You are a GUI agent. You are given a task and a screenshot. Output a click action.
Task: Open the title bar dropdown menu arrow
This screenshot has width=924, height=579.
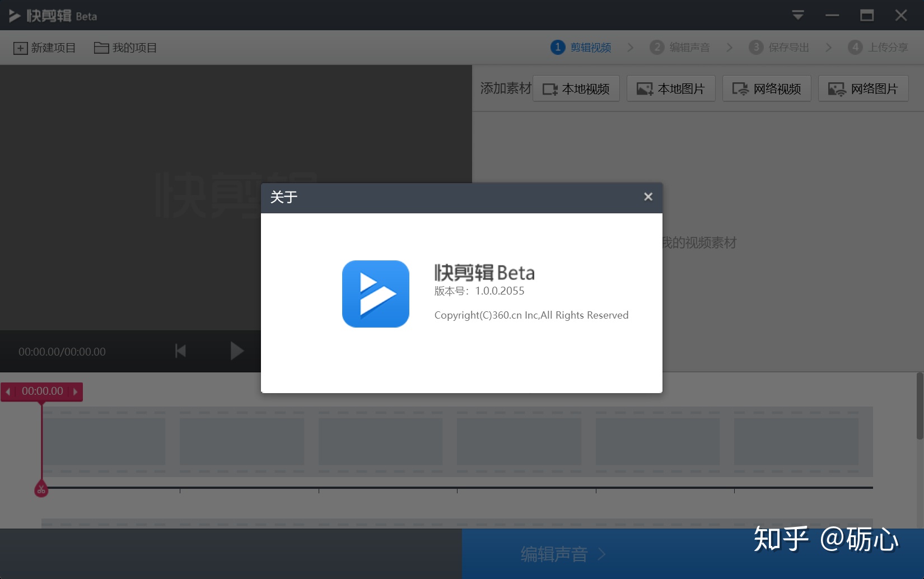pos(798,15)
